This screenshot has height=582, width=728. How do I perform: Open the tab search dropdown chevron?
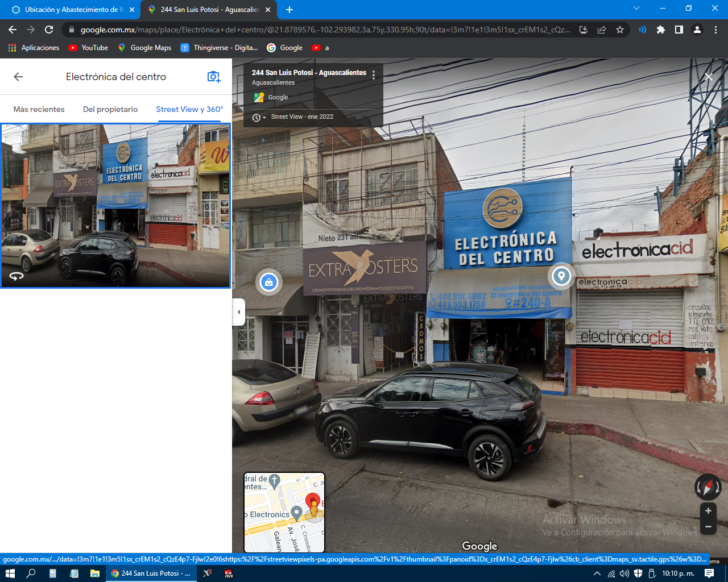click(636, 9)
